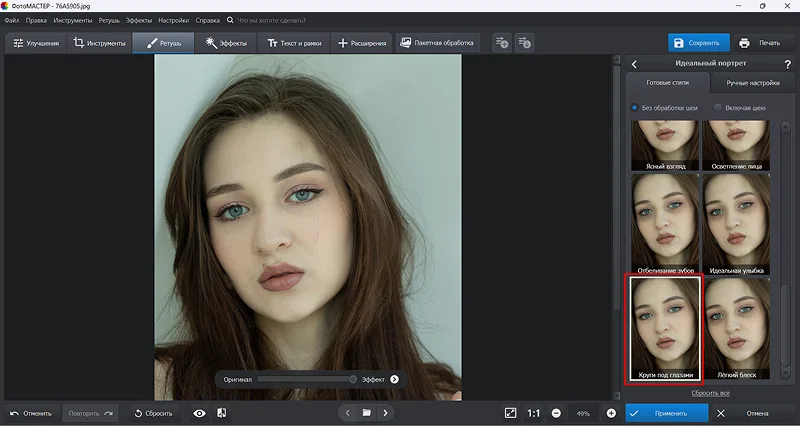Choose the Круги под глазами style thumbnail

pos(665,329)
